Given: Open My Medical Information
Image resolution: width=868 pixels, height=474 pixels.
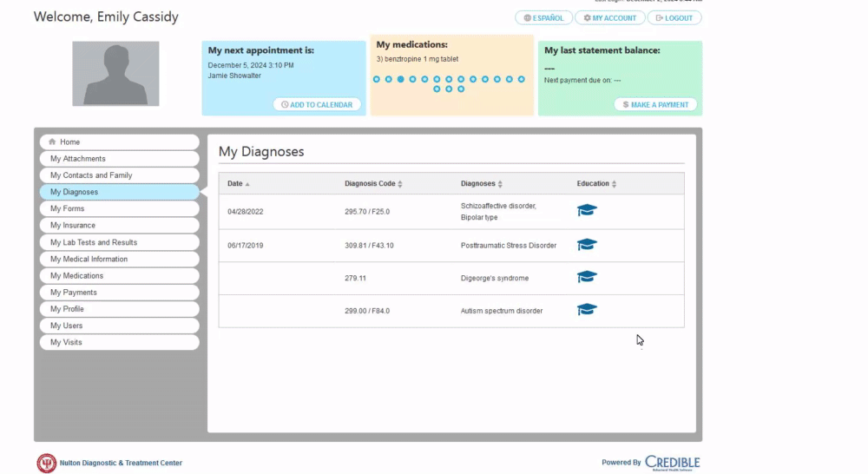Looking at the screenshot, I should click(x=120, y=259).
